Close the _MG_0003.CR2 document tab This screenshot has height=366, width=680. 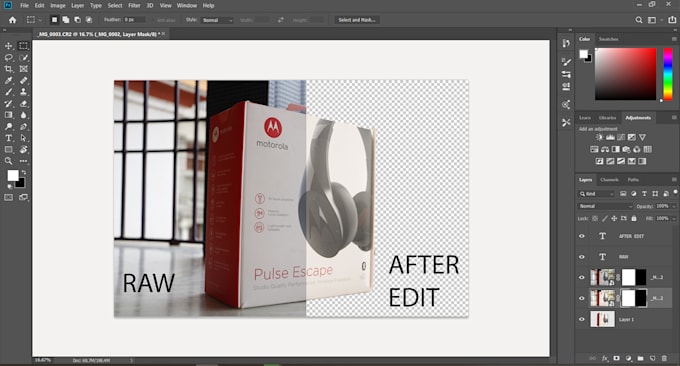(x=163, y=34)
